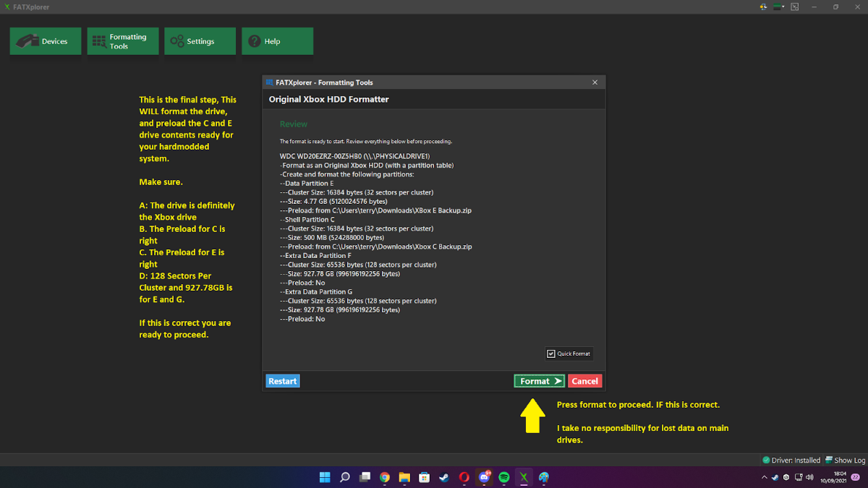Viewport: 868px width, 488px height.
Task: Launch Google Chrome from taskbar
Action: tap(385, 477)
